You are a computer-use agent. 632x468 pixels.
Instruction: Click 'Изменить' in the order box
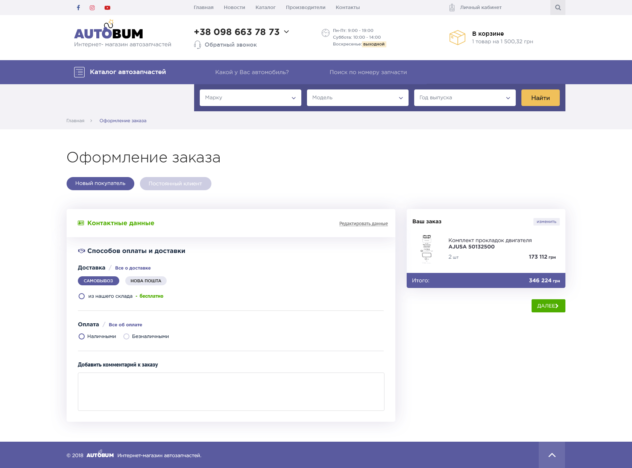point(547,222)
